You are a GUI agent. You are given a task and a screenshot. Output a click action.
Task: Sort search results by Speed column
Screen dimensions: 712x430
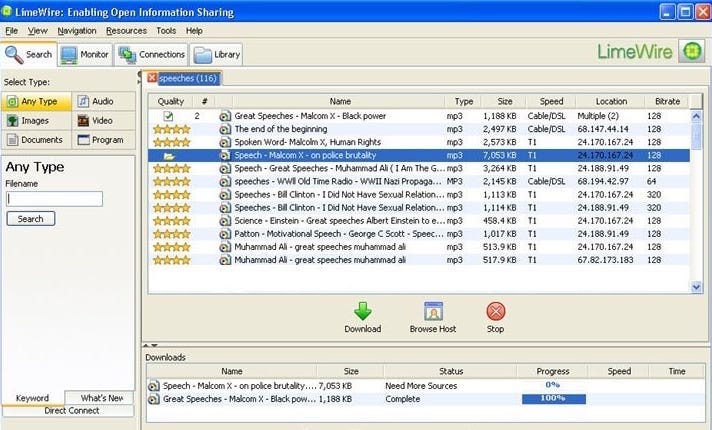tap(551, 102)
